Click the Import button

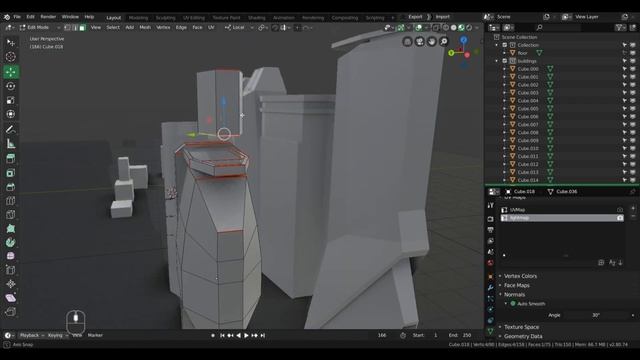(x=442, y=17)
